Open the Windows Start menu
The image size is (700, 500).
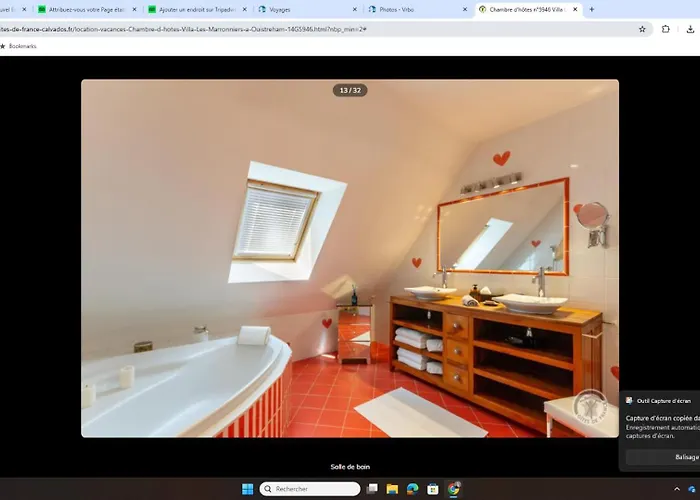coord(247,489)
